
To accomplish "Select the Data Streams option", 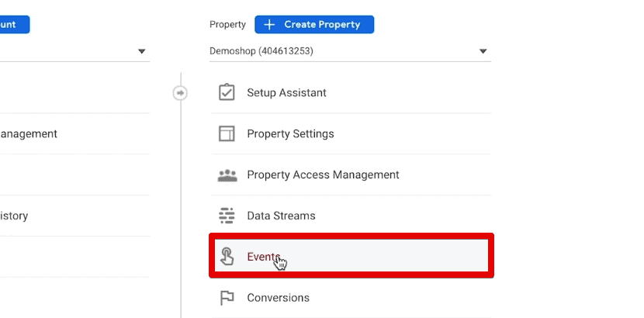I will [x=281, y=216].
